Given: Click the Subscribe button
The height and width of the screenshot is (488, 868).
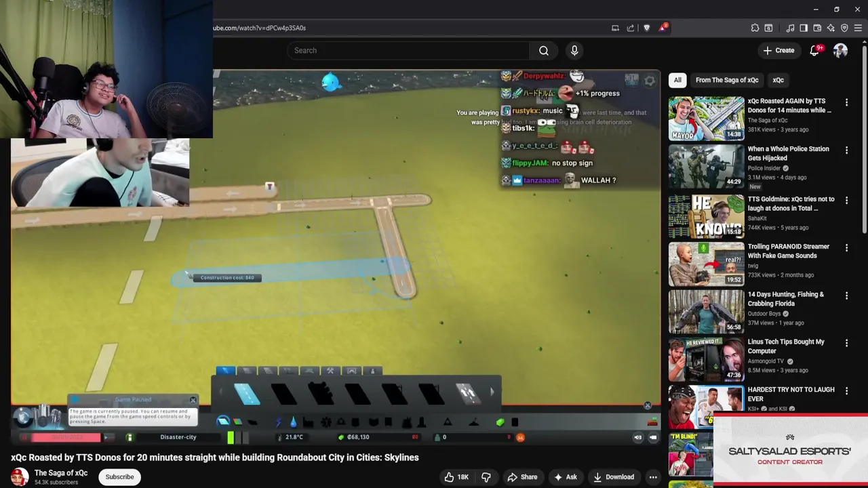Looking at the screenshot, I should click(119, 477).
